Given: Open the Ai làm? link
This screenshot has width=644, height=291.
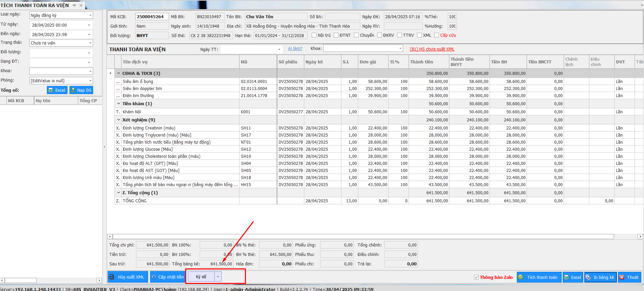Looking at the screenshot, I should (295, 49).
